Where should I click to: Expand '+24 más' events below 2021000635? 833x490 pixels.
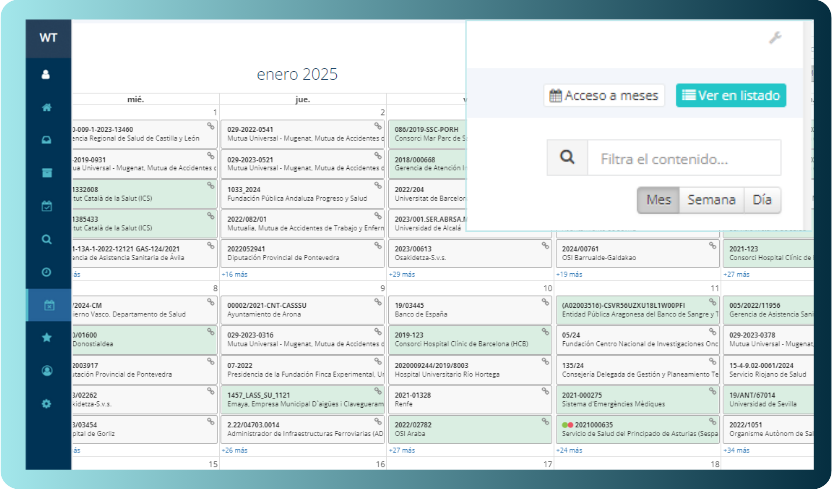pyautogui.click(x=569, y=450)
